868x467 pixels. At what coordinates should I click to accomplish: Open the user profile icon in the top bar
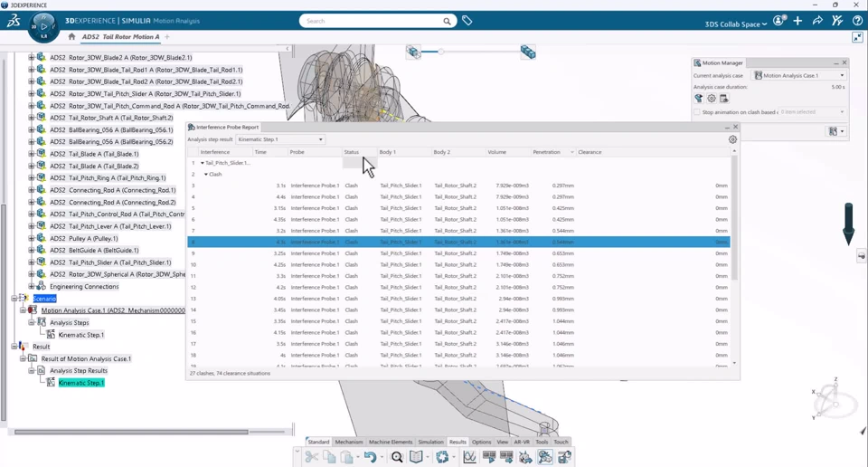click(778, 21)
